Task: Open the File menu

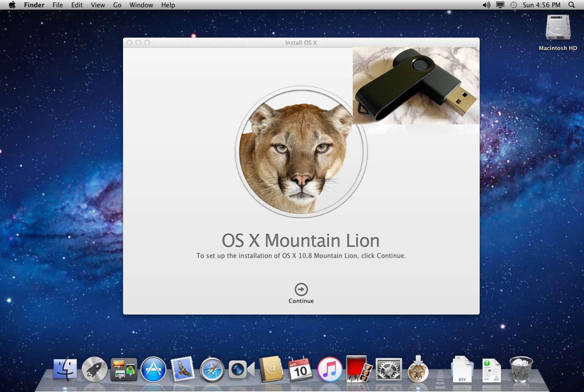Action: (x=58, y=5)
